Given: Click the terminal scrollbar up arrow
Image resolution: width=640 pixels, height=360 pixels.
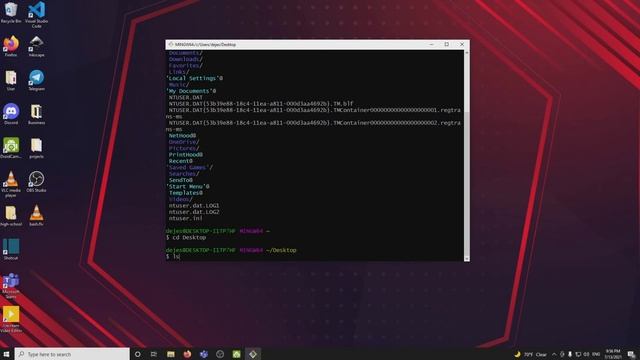Looking at the screenshot, I should (x=467, y=53).
